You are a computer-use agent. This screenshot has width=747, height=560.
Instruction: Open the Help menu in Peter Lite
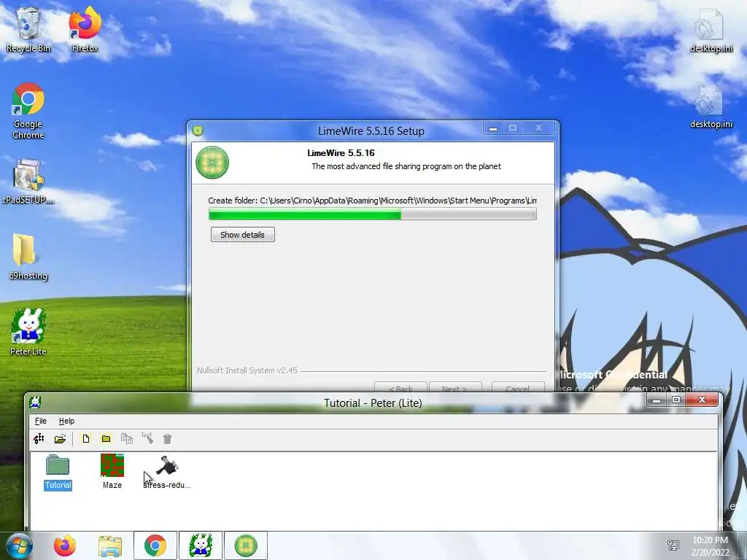(x=66, y=421)
